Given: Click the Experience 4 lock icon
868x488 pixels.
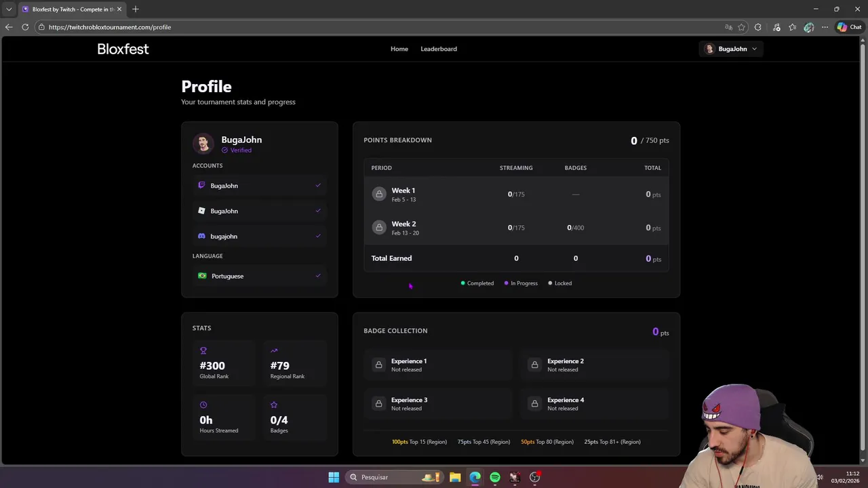Looking at the screenshot, I should pos(534,403).
